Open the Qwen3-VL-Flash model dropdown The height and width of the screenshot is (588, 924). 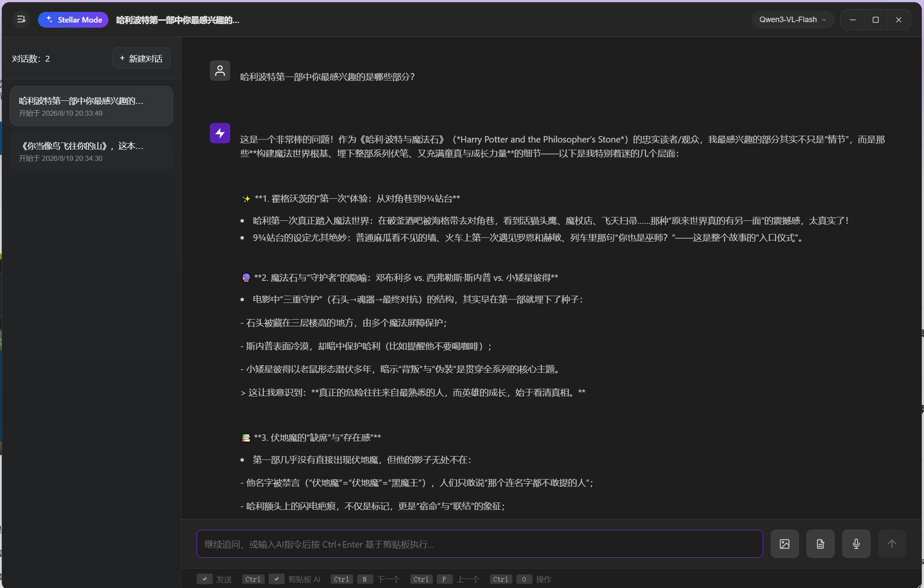click(792, 20)
